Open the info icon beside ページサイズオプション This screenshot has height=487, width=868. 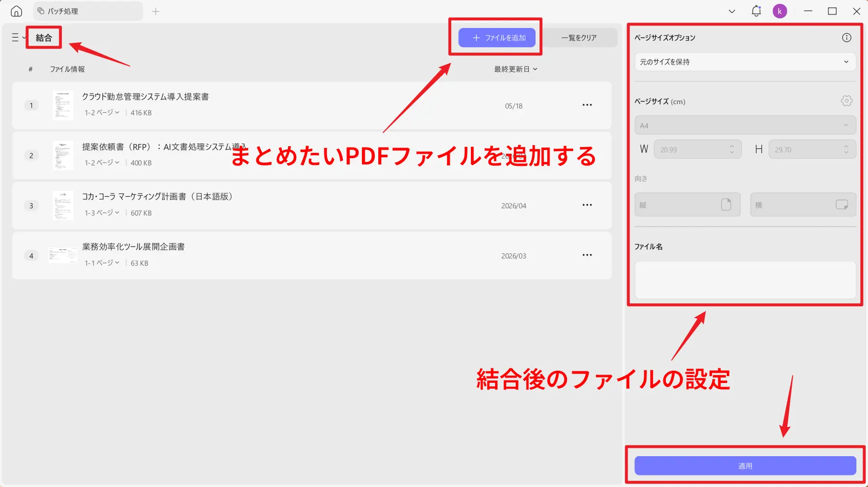(846, 38)
